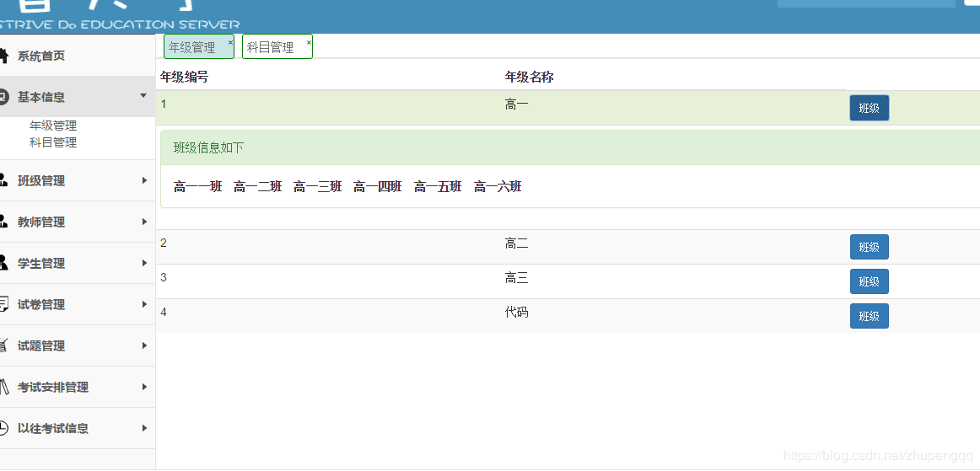The height and width of the screenshot is (471, 980).
Task: Close the 科目管理 tab
Action: pyautogui.click(x=309, y=42)
